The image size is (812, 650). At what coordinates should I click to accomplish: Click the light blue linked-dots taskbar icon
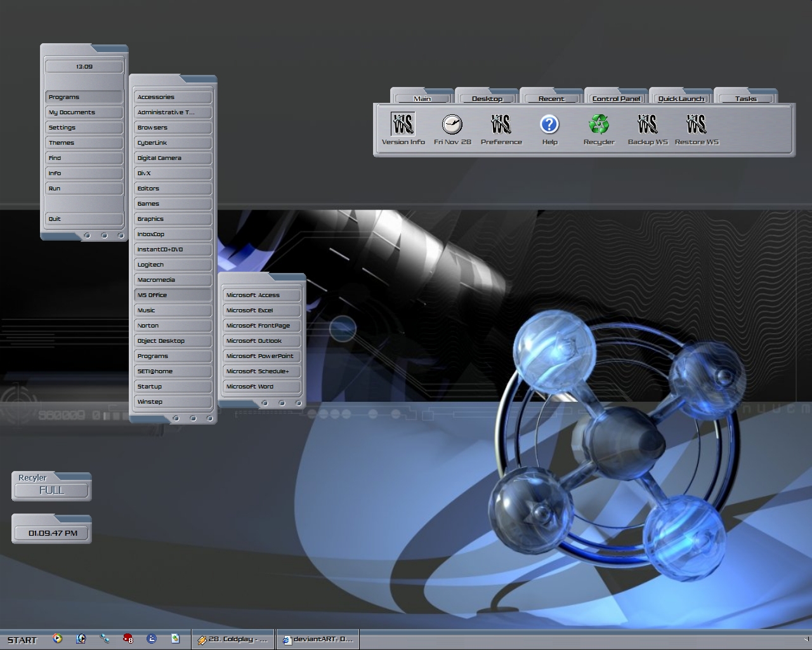[x=105, y=639]
